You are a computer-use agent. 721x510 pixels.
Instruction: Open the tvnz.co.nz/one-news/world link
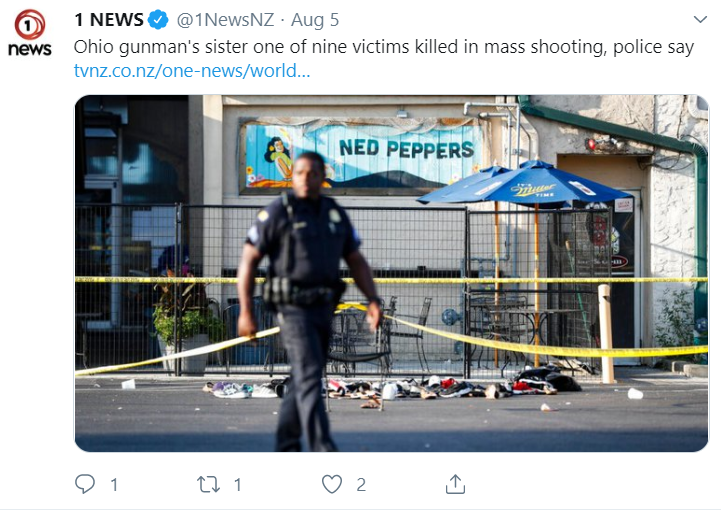192,71
